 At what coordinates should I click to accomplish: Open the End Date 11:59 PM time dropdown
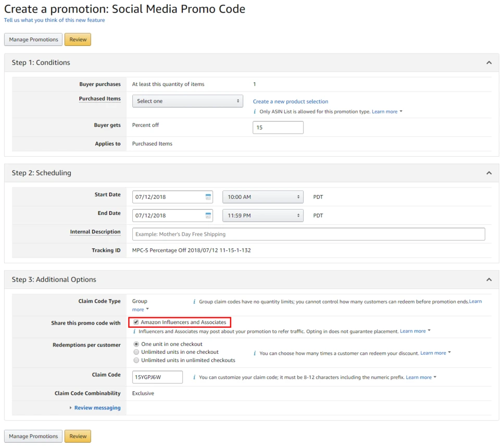click(x=262, y=215)
